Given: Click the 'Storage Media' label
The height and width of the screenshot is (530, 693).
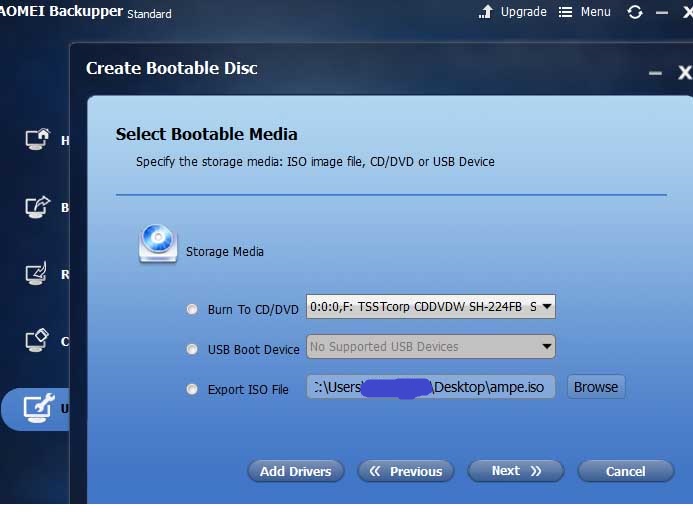Looking at the screenshot, I should (225, 252).
